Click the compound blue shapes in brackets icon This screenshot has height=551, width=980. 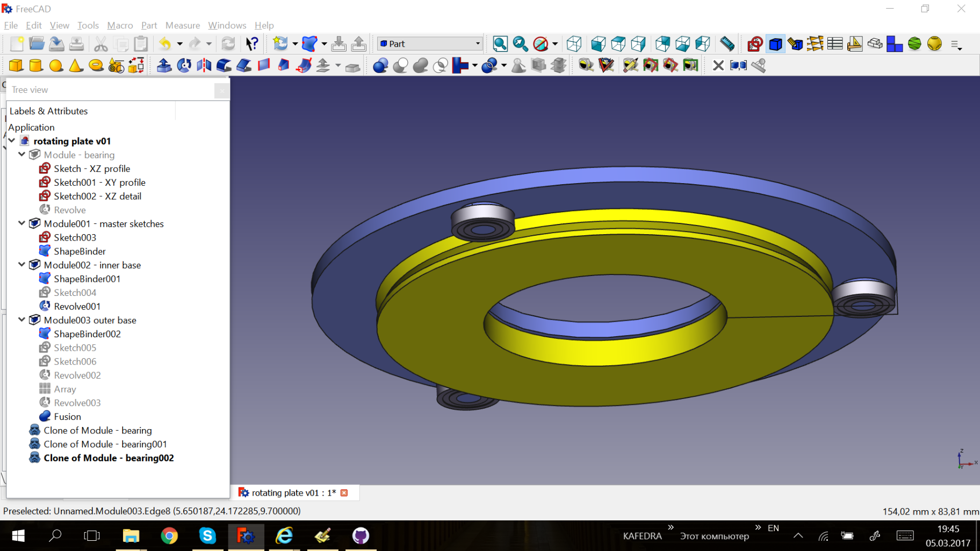point(738,66)
